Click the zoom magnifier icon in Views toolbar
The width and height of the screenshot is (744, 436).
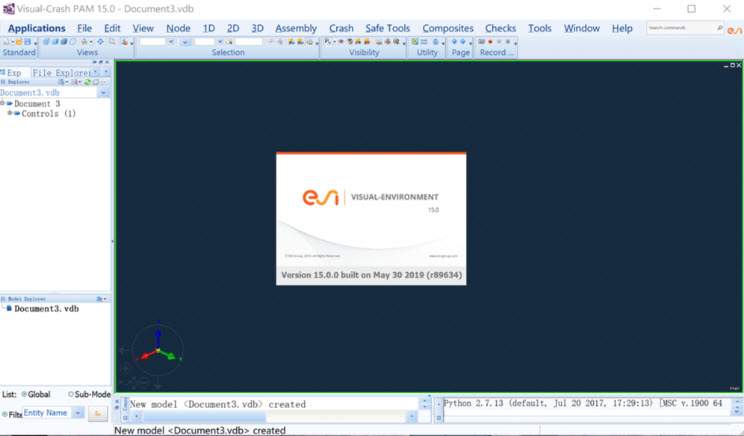pyautogui.click(x=111, y=42)
